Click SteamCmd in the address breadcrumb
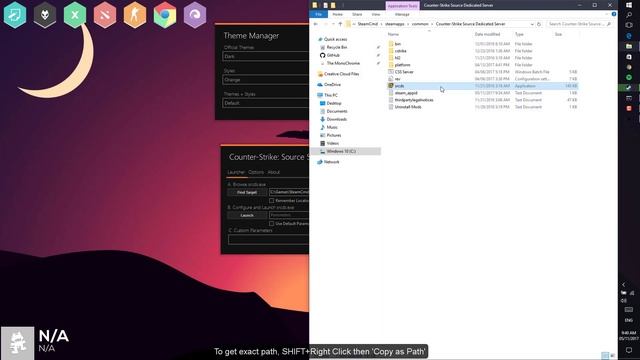Screen dimensions: 640x360 367,24
